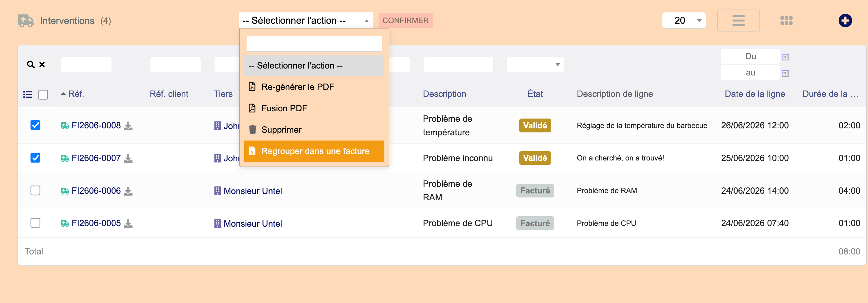
Task: Click the blue plus new intervention icon
Action: 845,21
